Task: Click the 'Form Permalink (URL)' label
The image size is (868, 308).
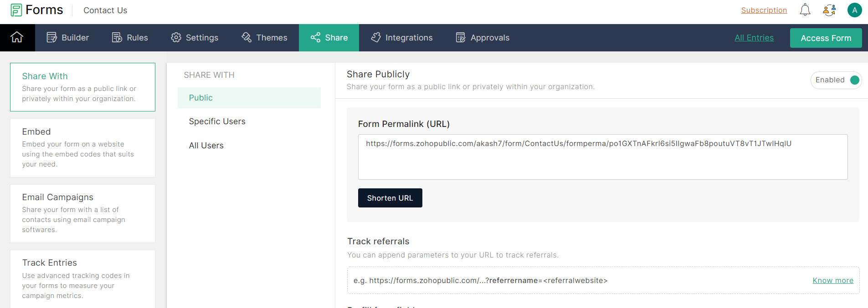Action: tap(404, 124)
